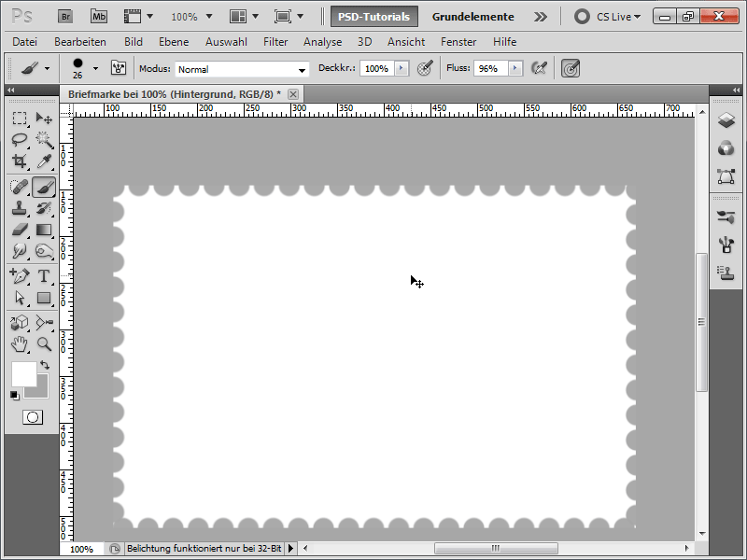This screenshot has height=560, width=747.
Task: Open status bar info flyout arrow
Action: pos(290,549)
